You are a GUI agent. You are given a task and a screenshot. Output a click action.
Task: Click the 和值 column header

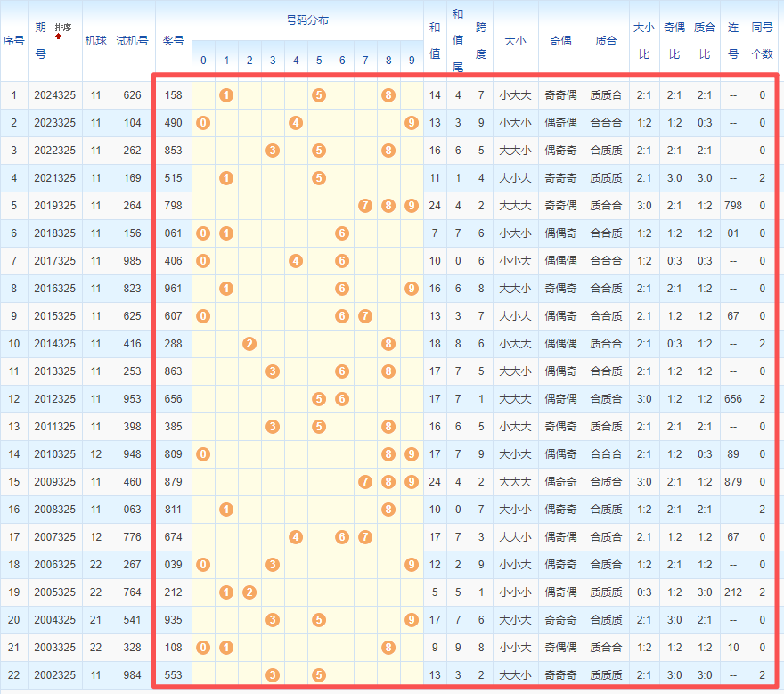(435, 40)
